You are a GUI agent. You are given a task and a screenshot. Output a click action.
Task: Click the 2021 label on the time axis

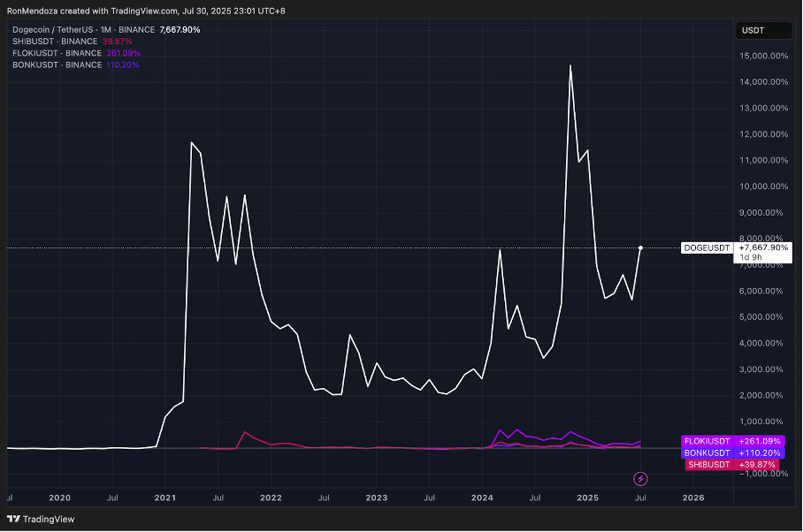(x=165, y=498)
